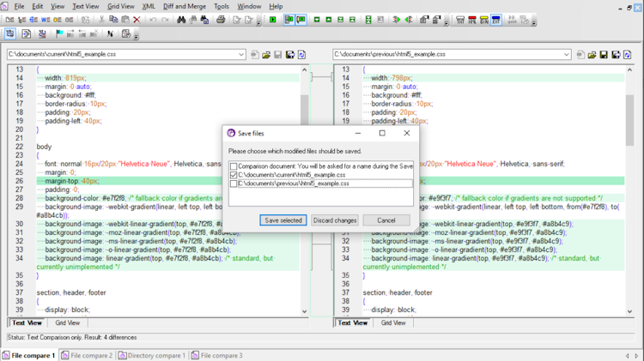Select XML comparison mode icon

coord(472,20)
